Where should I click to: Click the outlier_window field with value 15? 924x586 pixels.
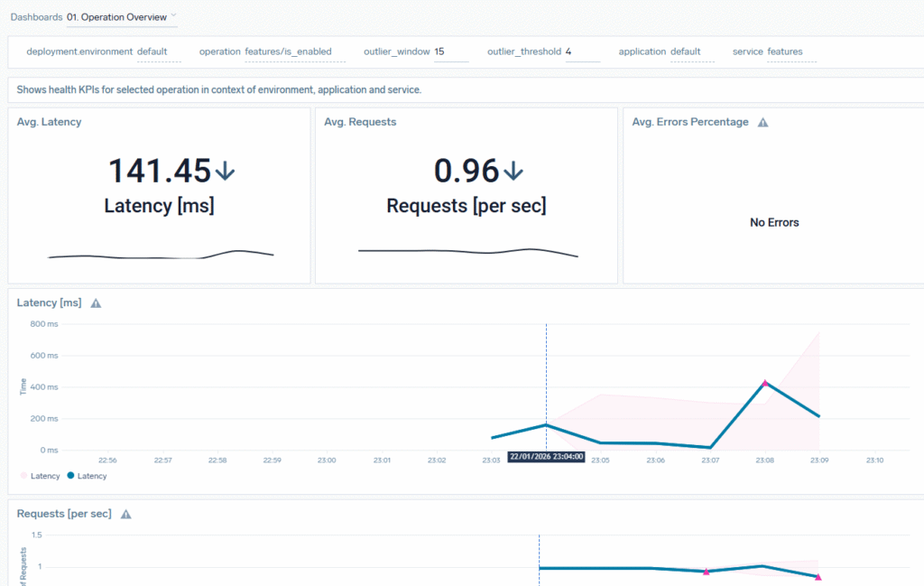point(450,52)
